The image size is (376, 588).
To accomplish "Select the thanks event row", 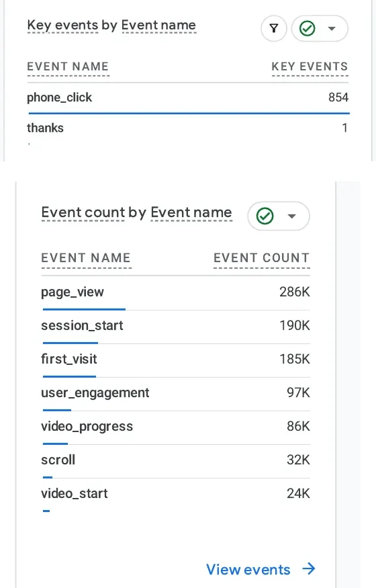I will click(188, 128).
